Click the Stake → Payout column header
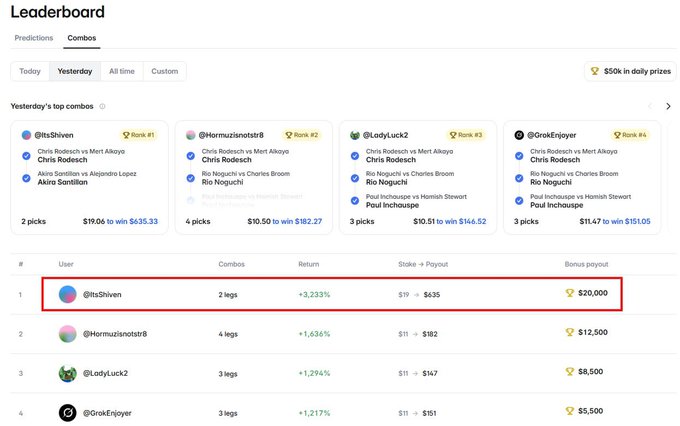 [423, 264]
